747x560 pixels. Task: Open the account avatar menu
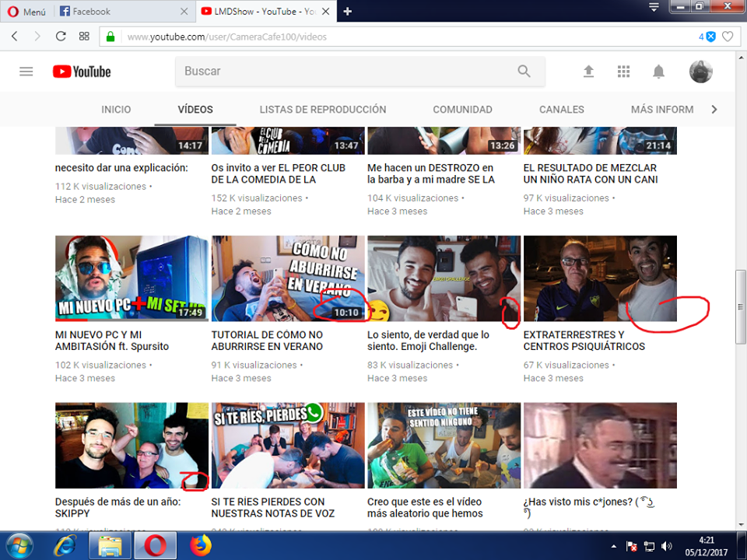(x=701, y=72)
